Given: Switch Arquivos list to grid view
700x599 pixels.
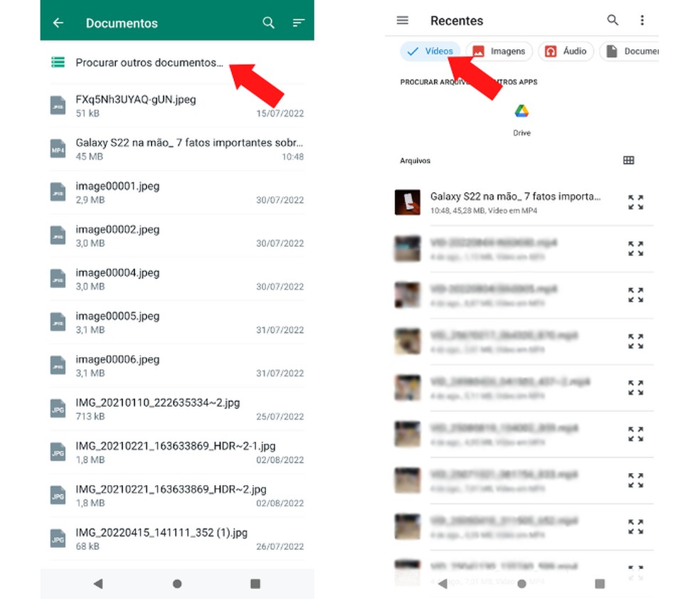Looking at the screenshot, I should tap(629, 160).
